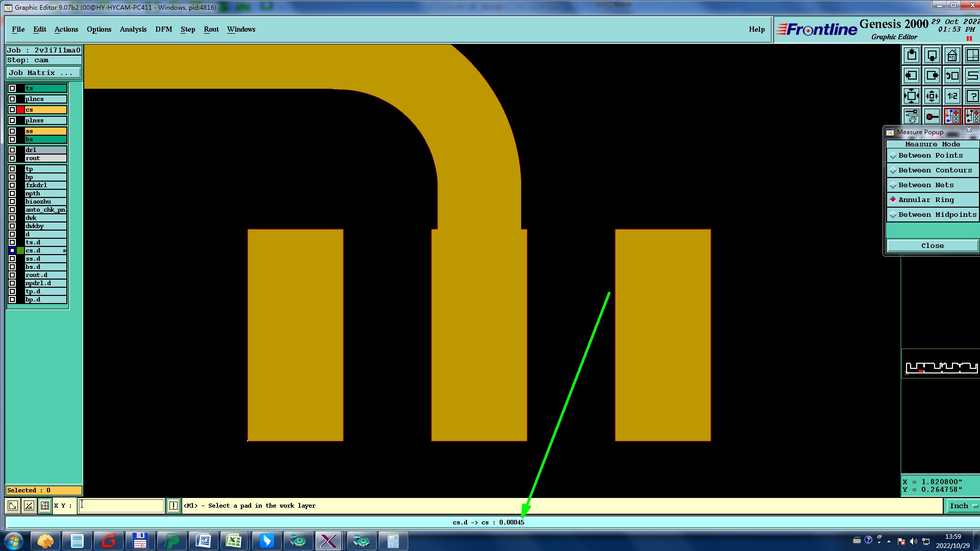
Task: Open the Analysis menu
Action: coord(133,29)
